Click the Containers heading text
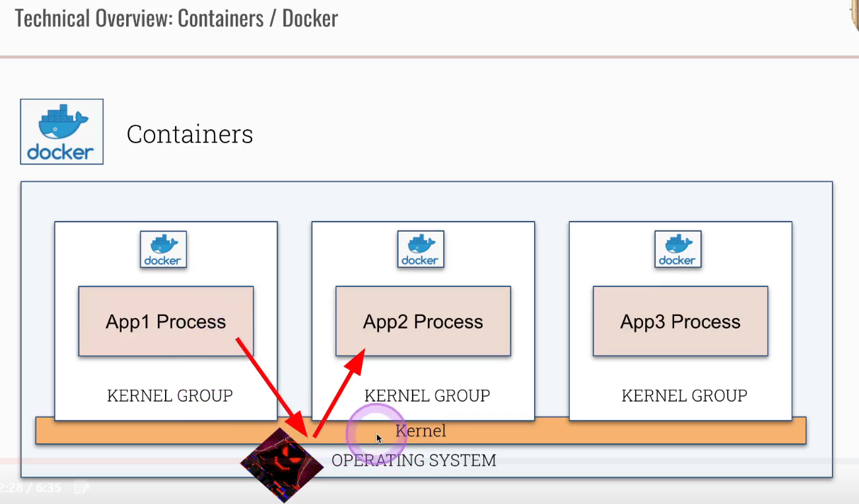859x504 pixels. coord(190,134)
